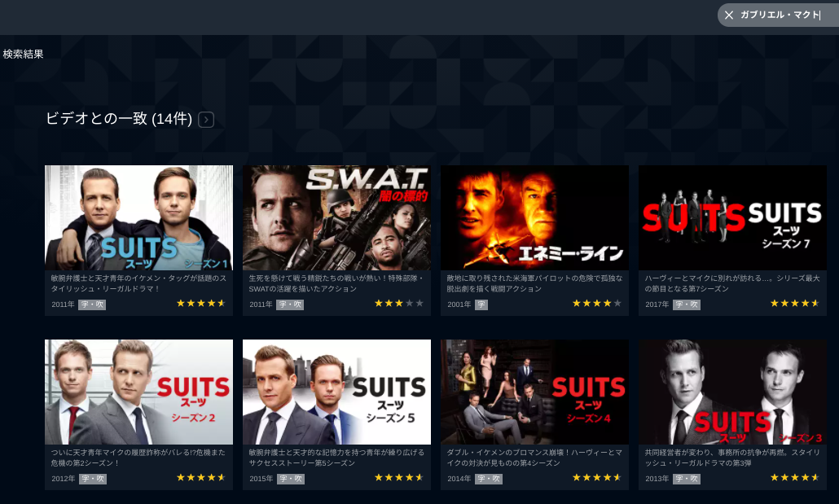Open the SUITS Season 5 description text
The width and height of the screenshot is (839, 504).
(336, 458)
